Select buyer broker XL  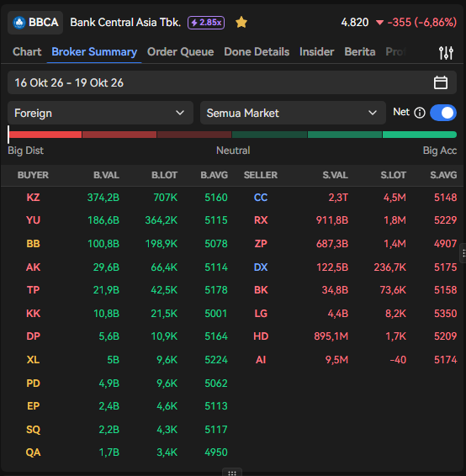click(33, 360)
